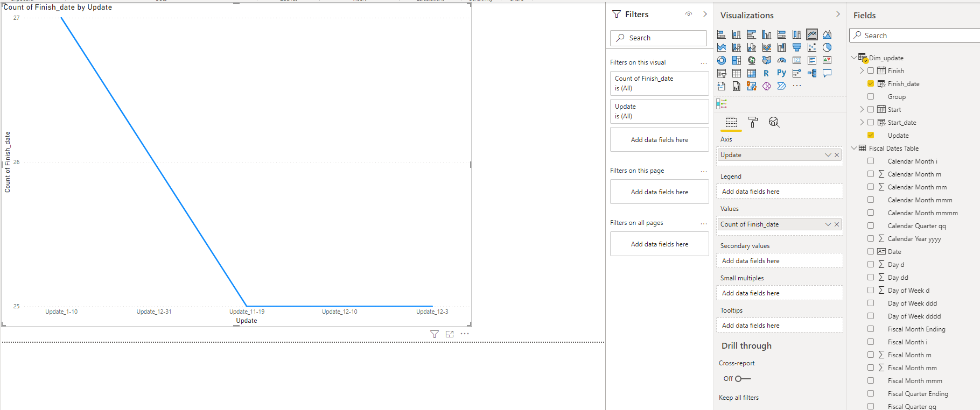The height and width of the screenshot is (410, 980).
Task: Toggle Cross-report drill through on
Action: point(743,379)
